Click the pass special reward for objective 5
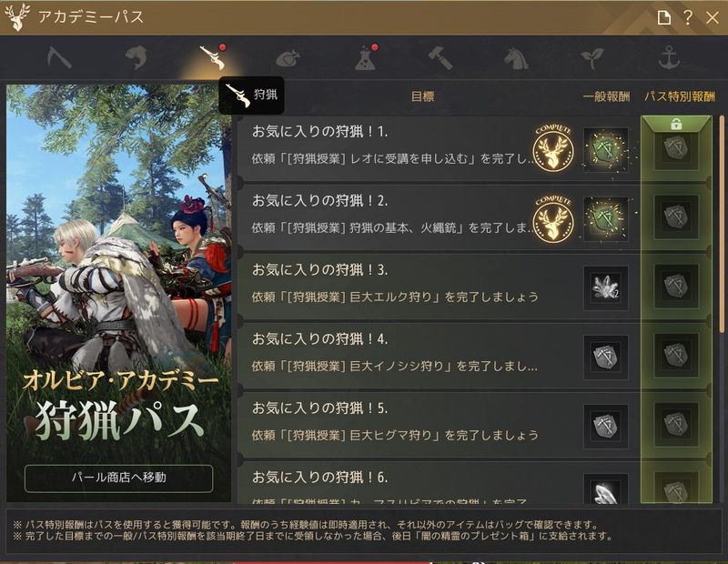 (676, 425)
